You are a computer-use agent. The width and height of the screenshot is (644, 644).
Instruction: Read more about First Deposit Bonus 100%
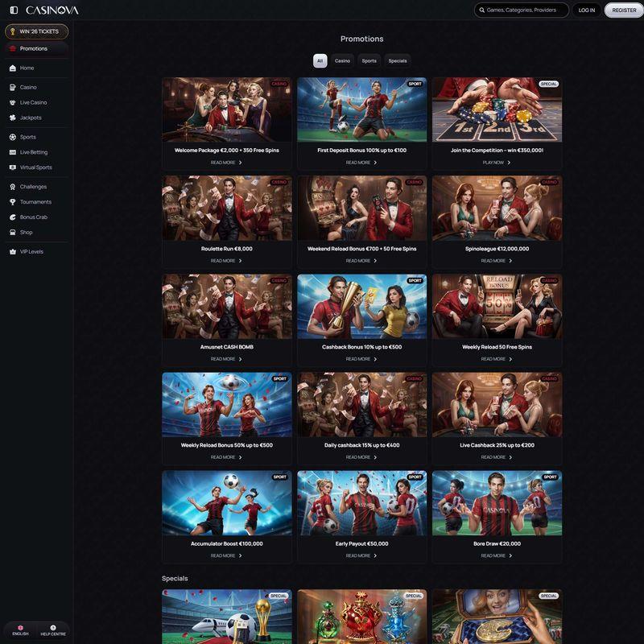361,163
